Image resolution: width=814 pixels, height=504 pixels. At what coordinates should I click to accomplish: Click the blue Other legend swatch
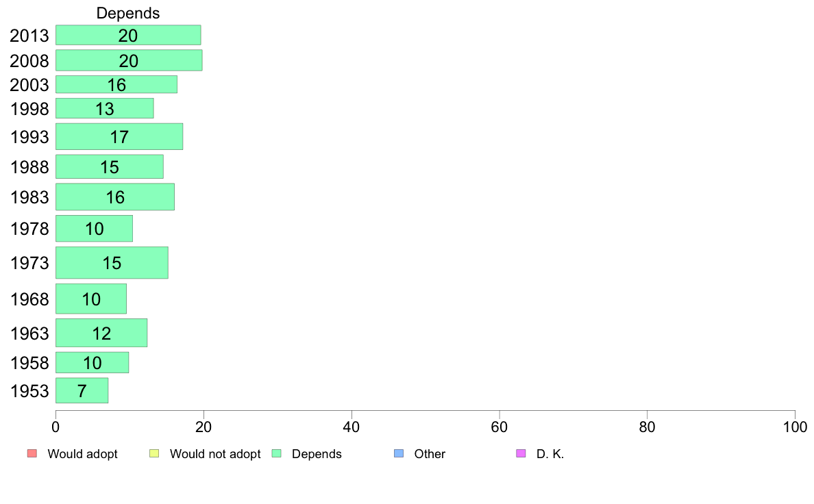[399, 453]
